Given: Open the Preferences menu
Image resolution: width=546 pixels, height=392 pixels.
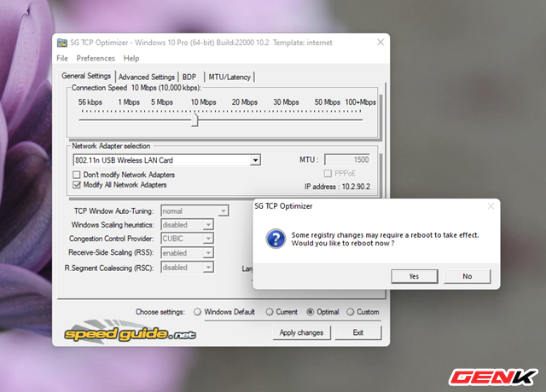Looking at the screenshot, I should 96,58.
